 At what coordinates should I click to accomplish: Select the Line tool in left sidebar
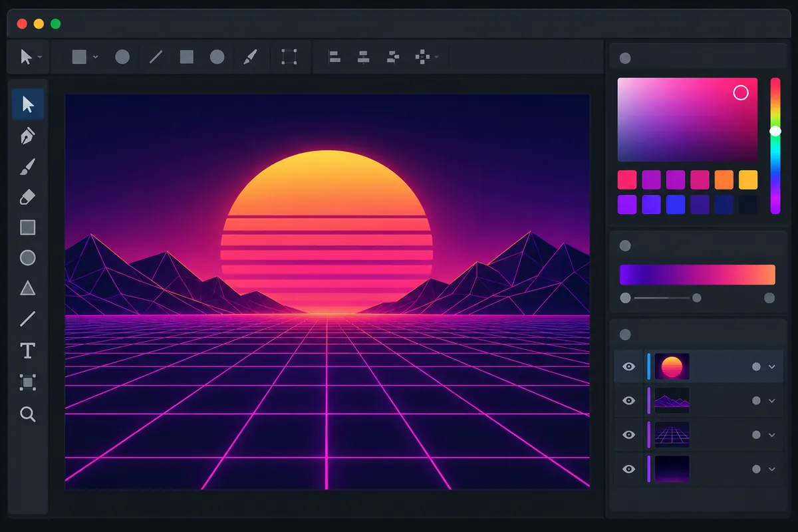27,319
